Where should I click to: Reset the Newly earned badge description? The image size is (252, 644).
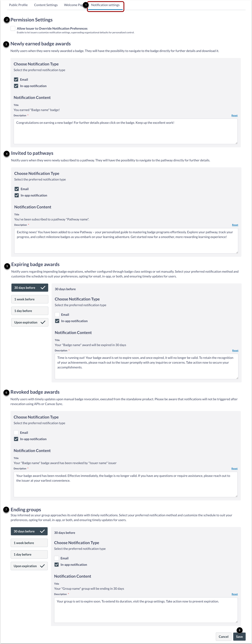[x=234, y=115]
